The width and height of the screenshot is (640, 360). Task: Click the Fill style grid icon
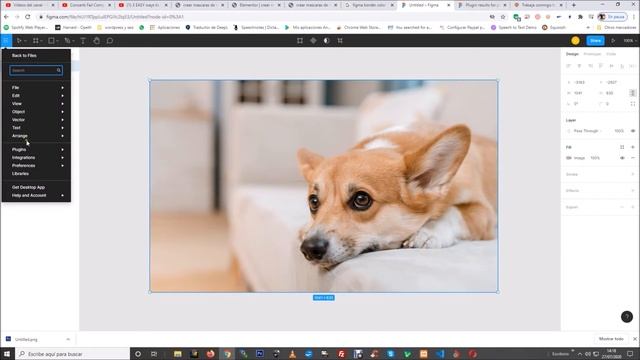pyautogui.click(x=622, y=147)
